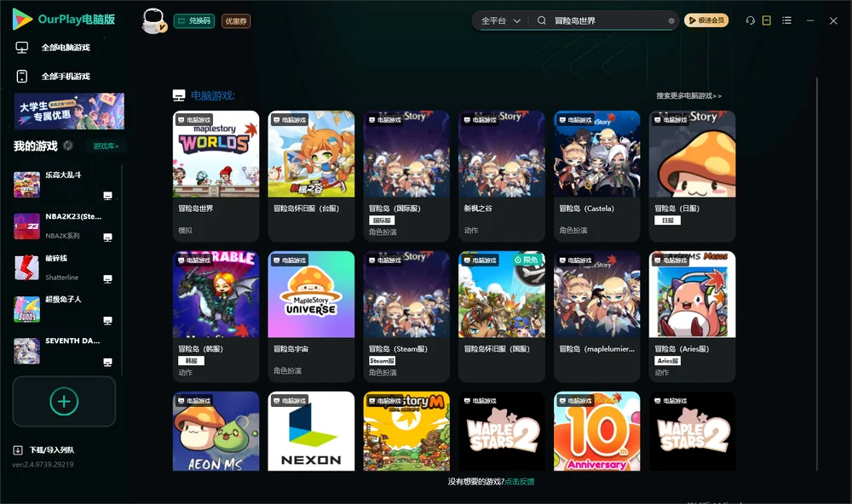This screenshot has width=852, height=504.
Task: Add a game with the plus button
Action: (64, 401)
